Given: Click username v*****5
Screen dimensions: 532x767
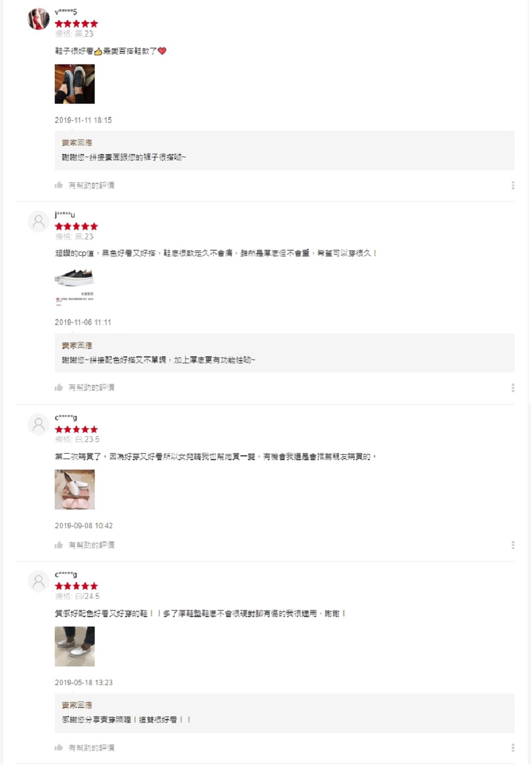Looking at the screenshot, I should 66,12.
